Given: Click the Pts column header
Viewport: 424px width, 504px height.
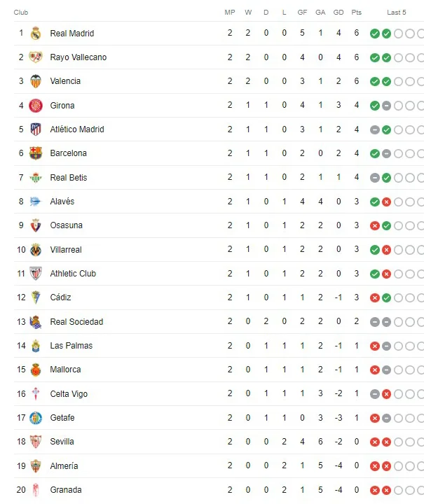Looking at the screenshot, I should click(357, 12).
